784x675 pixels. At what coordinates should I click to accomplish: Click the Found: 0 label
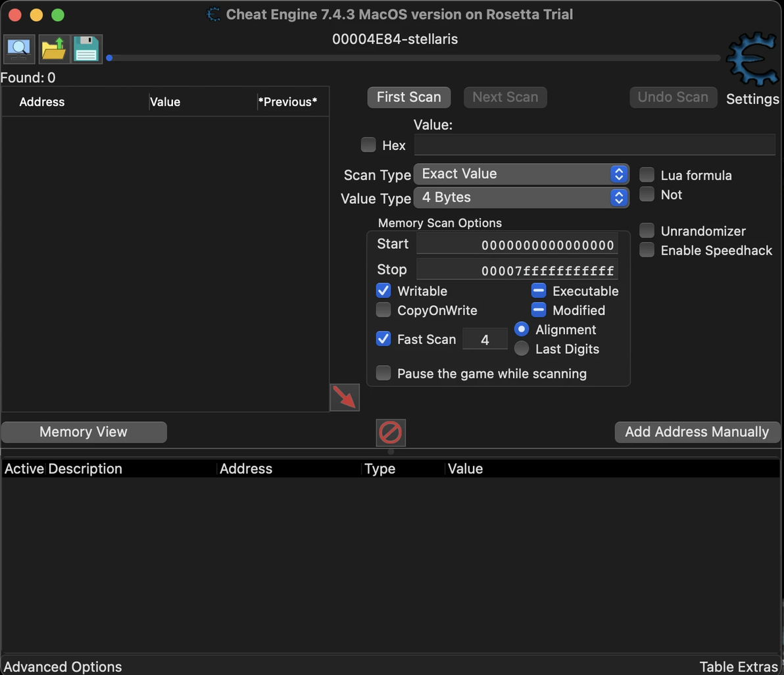28,78
